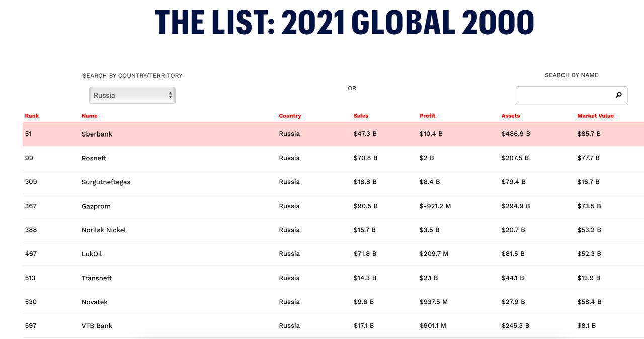Click rank 513 cell
The width and height of the screenshot is (644, 339).
30,278
